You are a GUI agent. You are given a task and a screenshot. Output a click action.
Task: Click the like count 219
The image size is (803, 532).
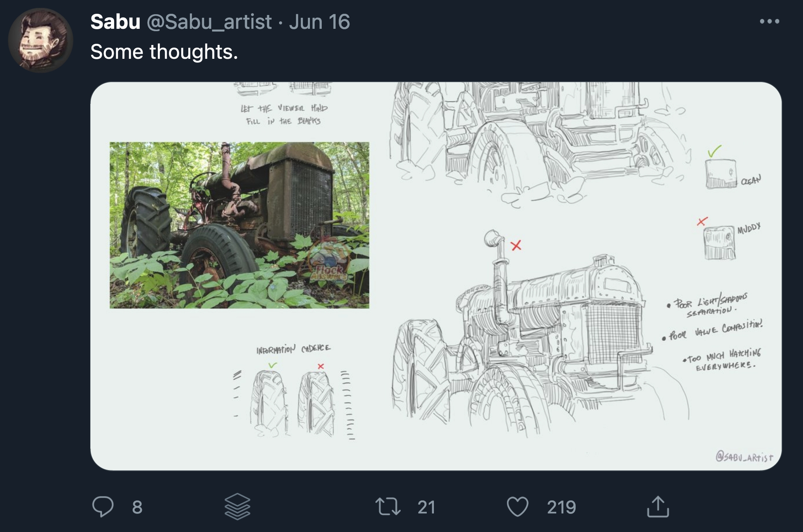point(561,507)
